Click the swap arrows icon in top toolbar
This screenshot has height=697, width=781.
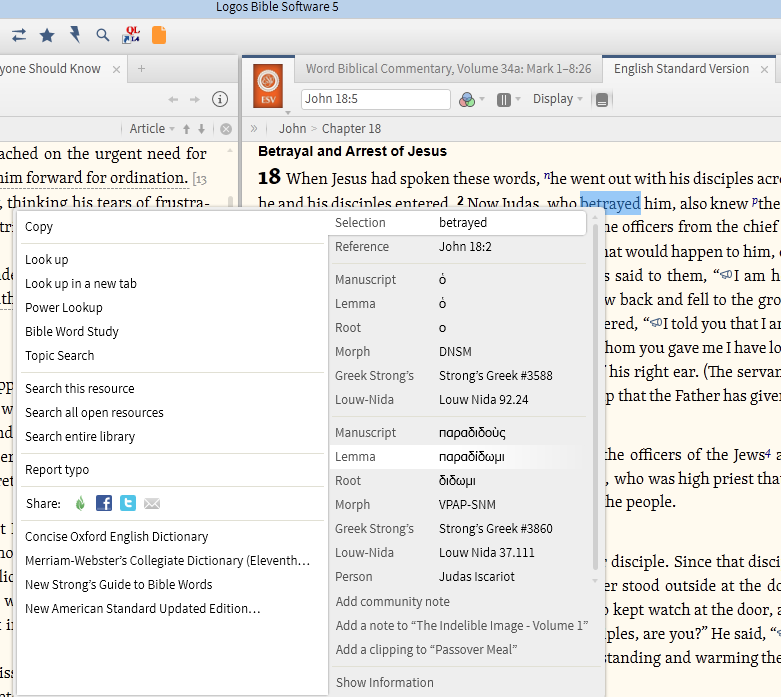(x=19, y=35)
